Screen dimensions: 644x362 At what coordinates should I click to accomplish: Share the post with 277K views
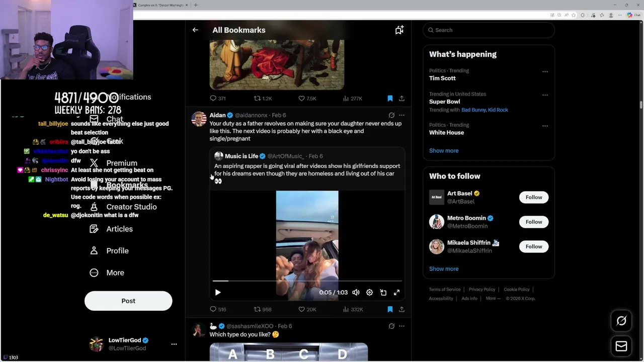point(401,99)
